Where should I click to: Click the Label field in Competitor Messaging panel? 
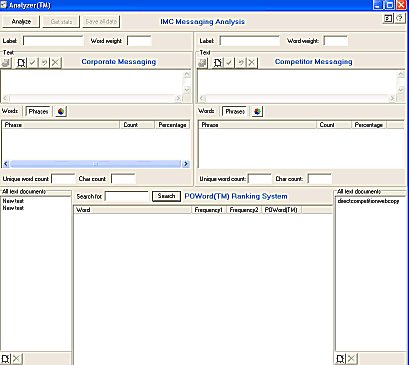[x=250, y=41]
